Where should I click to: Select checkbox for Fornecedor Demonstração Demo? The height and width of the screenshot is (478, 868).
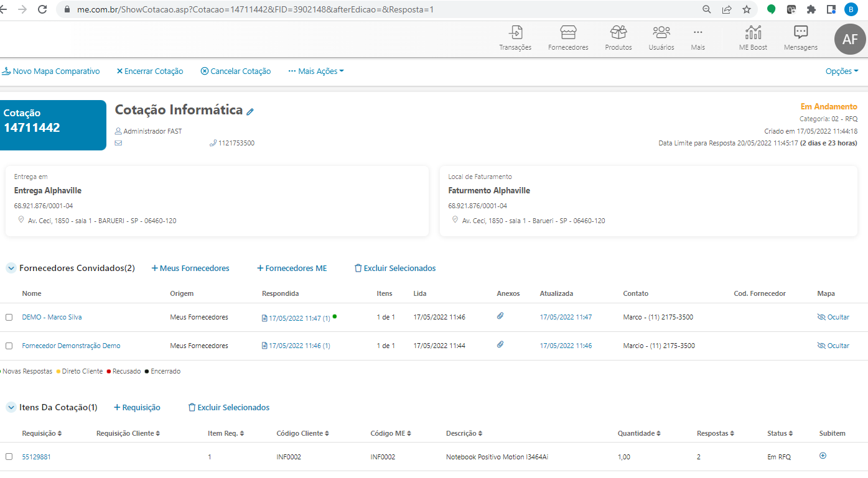tap(9, 346)
